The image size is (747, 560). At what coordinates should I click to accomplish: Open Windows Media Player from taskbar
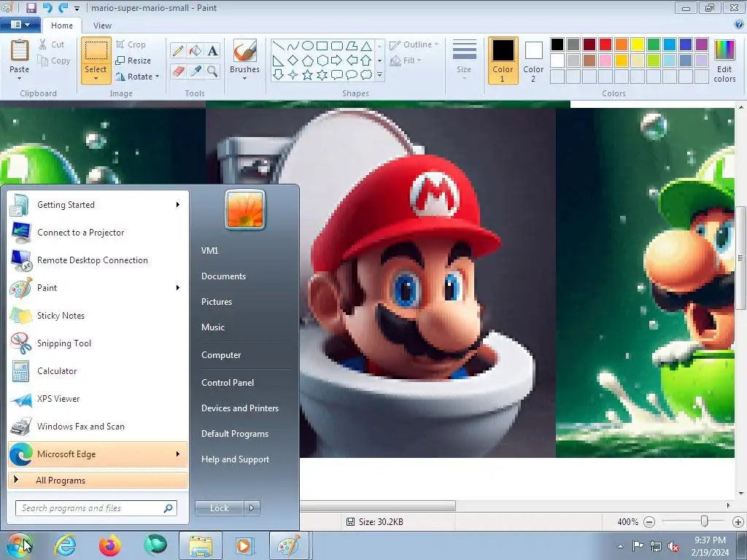click(x=245, y=545)
